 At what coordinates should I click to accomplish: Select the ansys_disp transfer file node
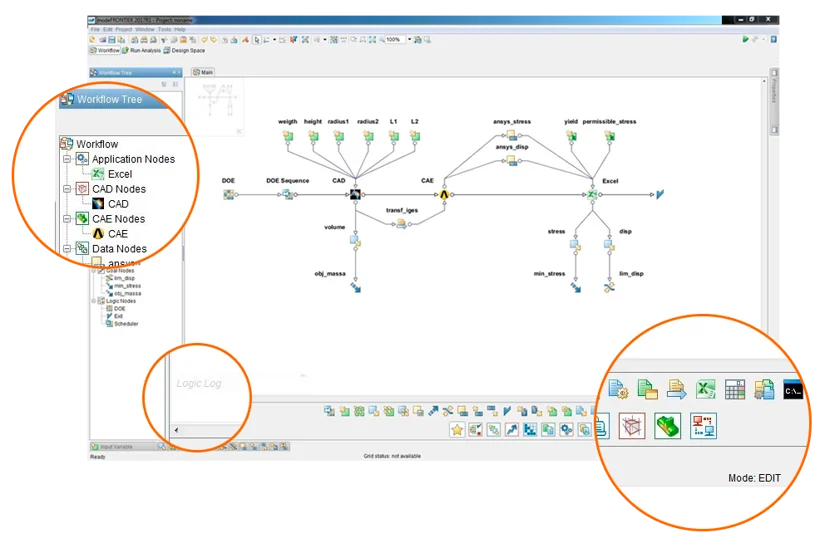click(511, 160)
